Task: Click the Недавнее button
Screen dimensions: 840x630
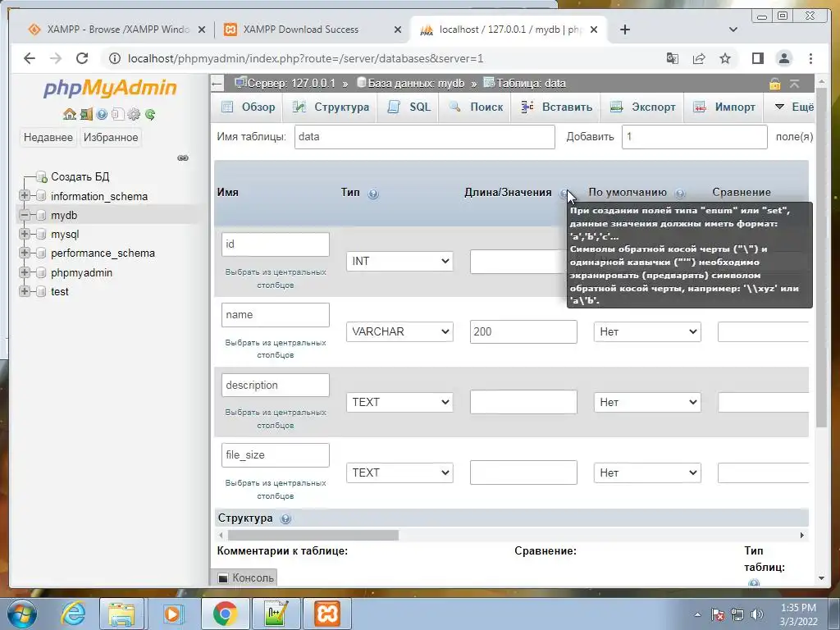Action: click(x=48, y=138)
